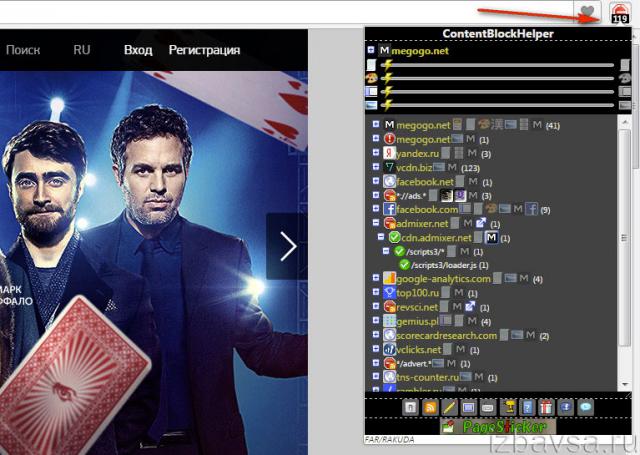
Task: Click the monitor screen icon in bottom toolbar
Action: coord(468,407)
